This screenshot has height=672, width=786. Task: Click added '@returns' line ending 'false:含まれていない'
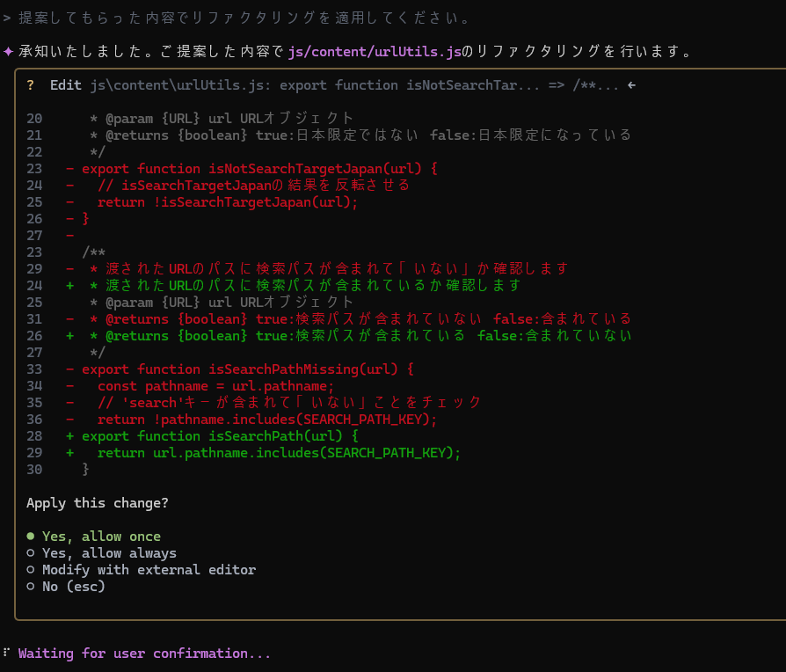coord(361,335)
